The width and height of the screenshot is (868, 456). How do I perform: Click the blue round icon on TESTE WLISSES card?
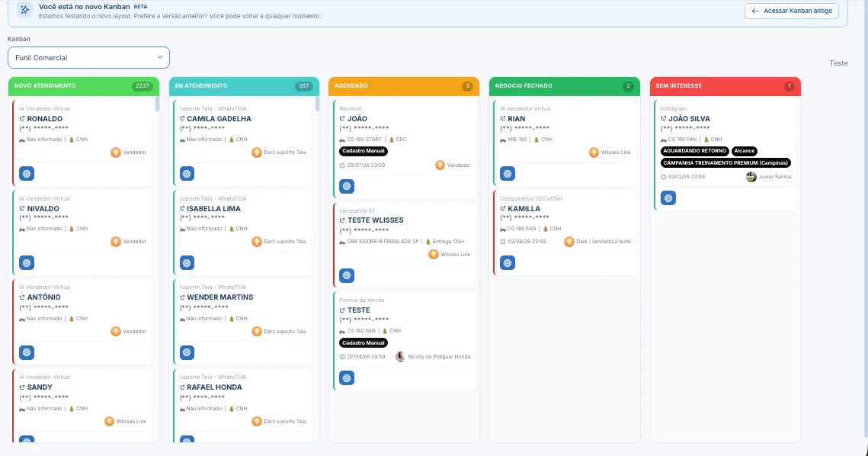[x=347, y=275]
